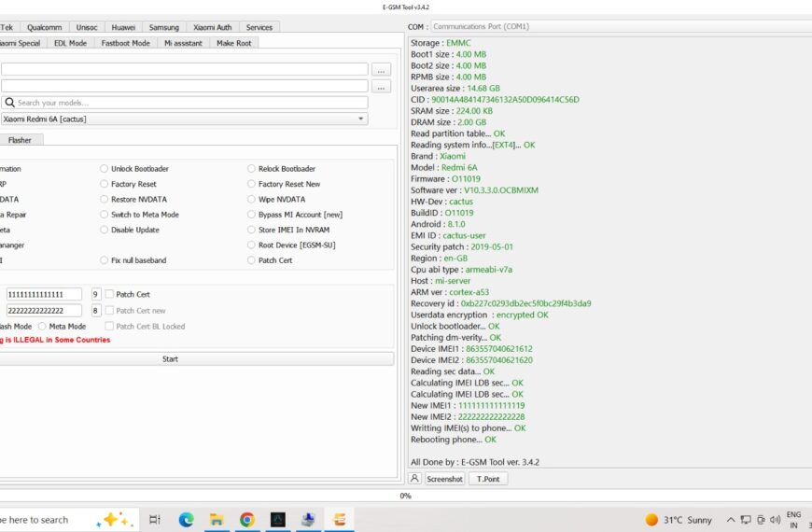This screenshot has width=812, height=532.
Task: Click the 0% progress bar
Action: point(406,496)
